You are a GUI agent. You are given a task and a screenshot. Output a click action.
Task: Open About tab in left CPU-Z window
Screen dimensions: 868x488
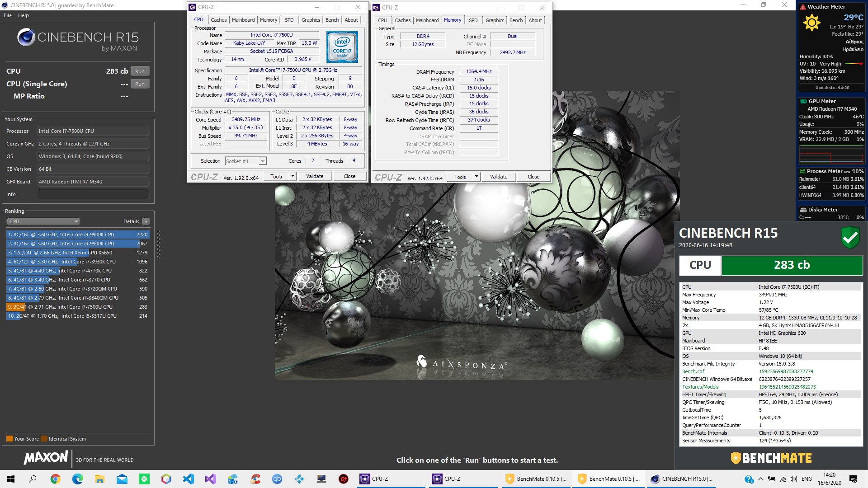click(351, 20)
